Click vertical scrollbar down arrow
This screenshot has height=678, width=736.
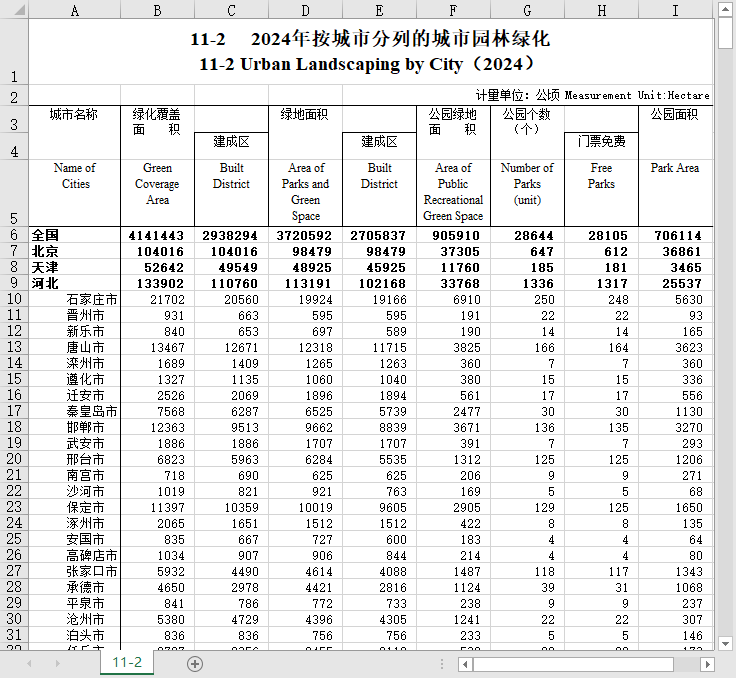pyautogui.click(x=725, y=643)
